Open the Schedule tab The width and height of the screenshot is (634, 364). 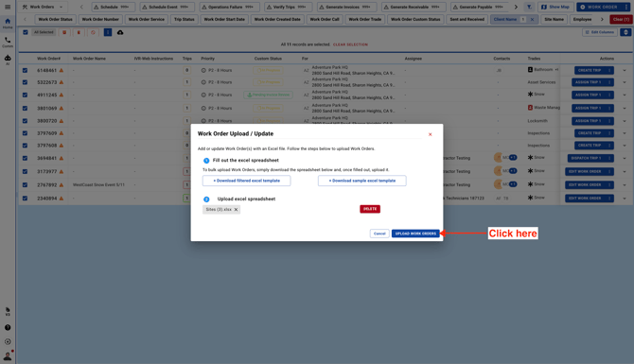114,7
